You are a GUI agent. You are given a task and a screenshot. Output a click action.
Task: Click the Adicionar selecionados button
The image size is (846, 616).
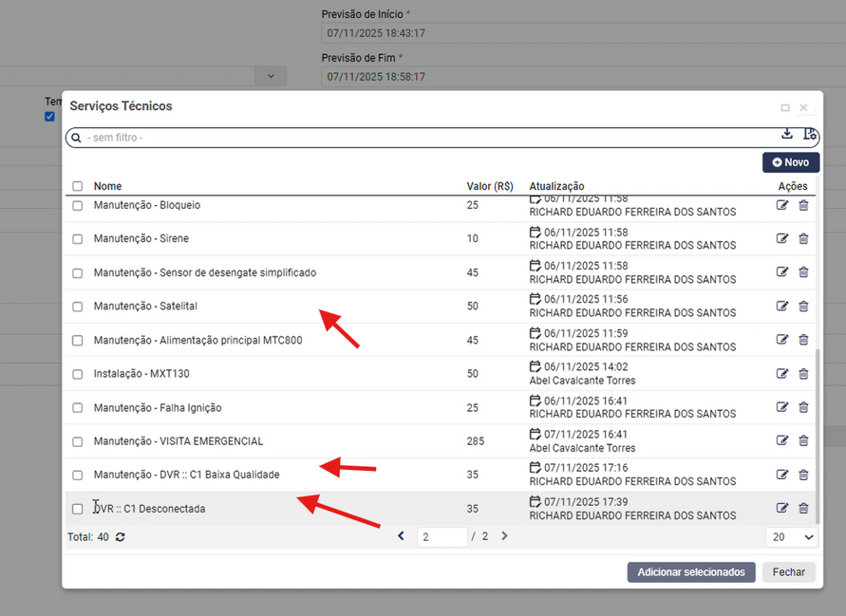click(690, 572)
